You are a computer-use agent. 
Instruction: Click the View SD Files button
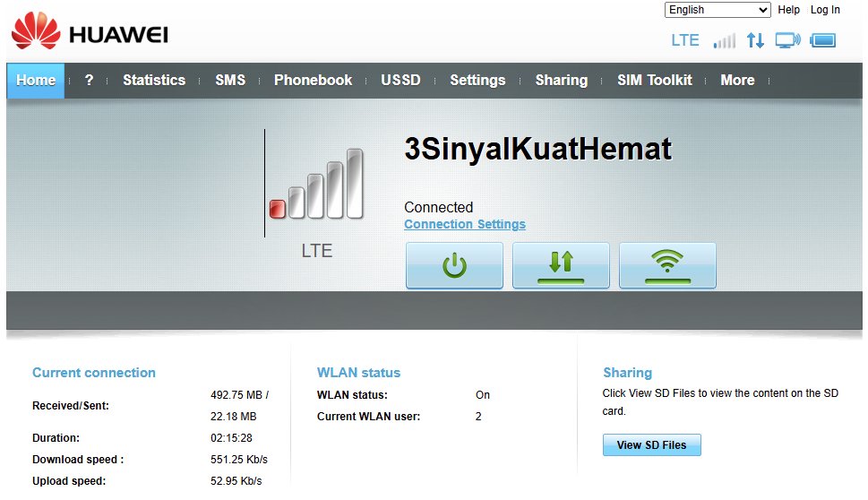click(651, 445)
